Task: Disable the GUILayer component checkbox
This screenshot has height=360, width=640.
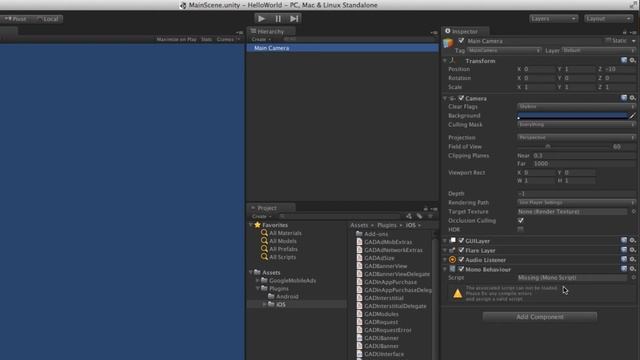Action: [x=461, y=241]
